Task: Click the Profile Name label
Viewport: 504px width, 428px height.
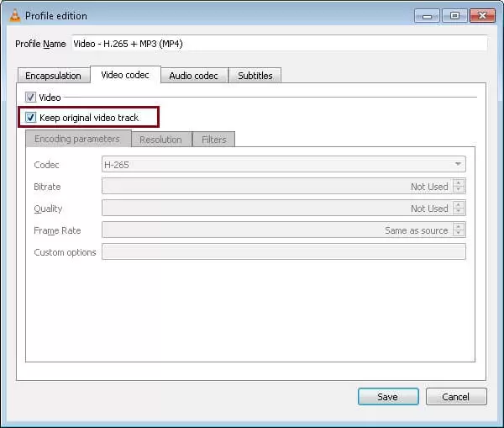Action: pyautogui.click(x=40, y=44)
